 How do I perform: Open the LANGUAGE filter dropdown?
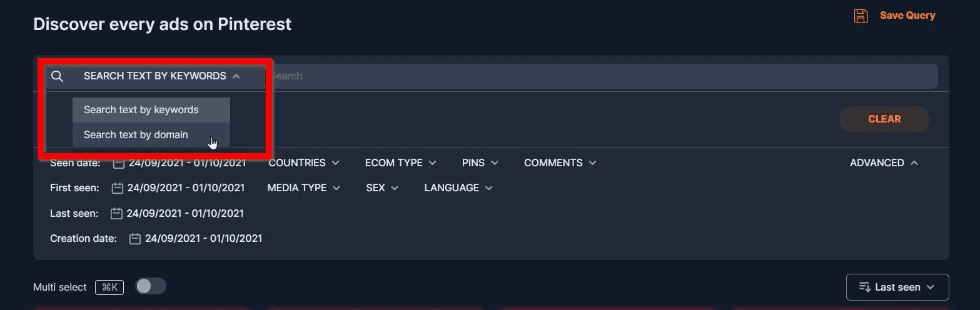click(458, 187)
